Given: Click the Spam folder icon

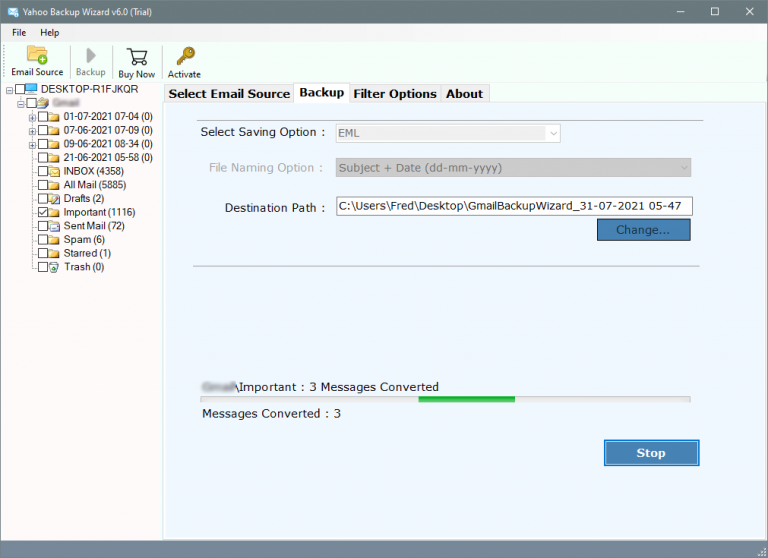Looking at the screenshot, I should point(54,240).
